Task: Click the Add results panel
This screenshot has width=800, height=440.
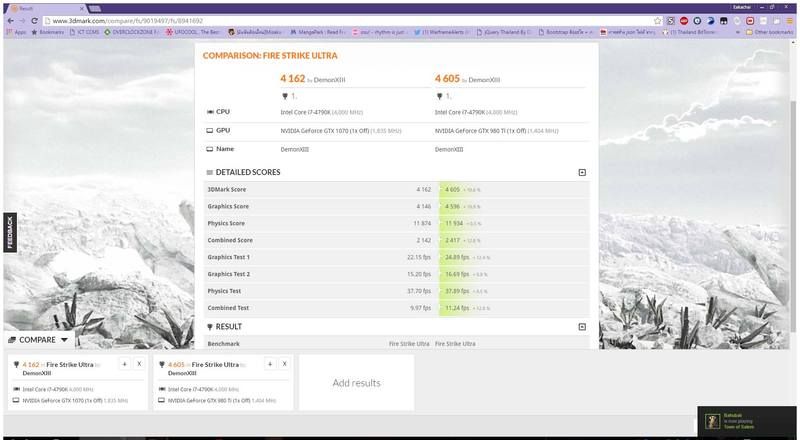Action: tap(356, 383)
